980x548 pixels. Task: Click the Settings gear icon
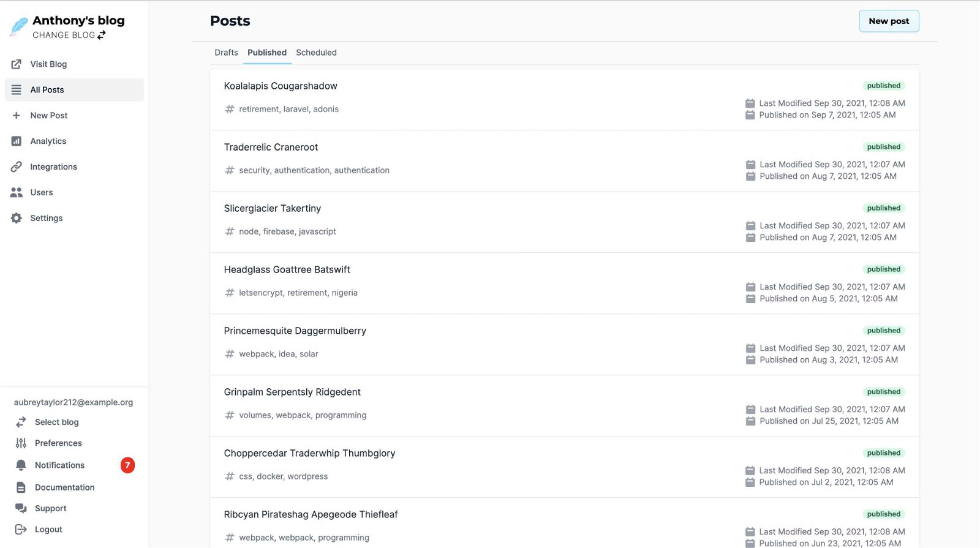click(x=17, y=219)
